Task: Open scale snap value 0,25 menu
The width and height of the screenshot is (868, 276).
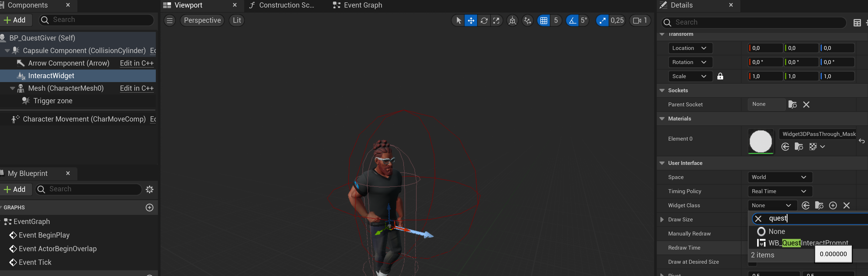Action: pos(617,21)
